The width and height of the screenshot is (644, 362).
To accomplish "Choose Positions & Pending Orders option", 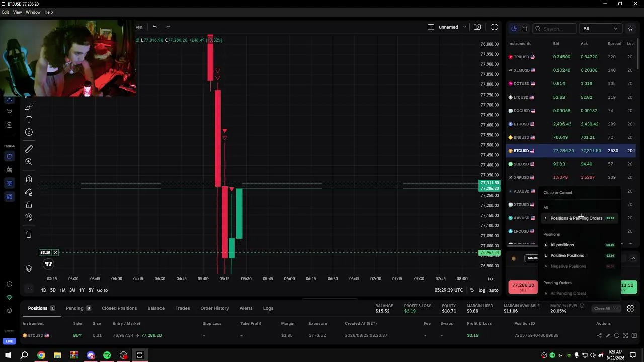I will tap(580, 218).
